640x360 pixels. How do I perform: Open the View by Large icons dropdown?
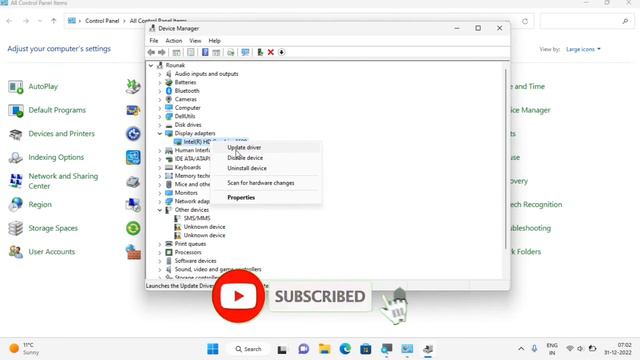point(583,49)
